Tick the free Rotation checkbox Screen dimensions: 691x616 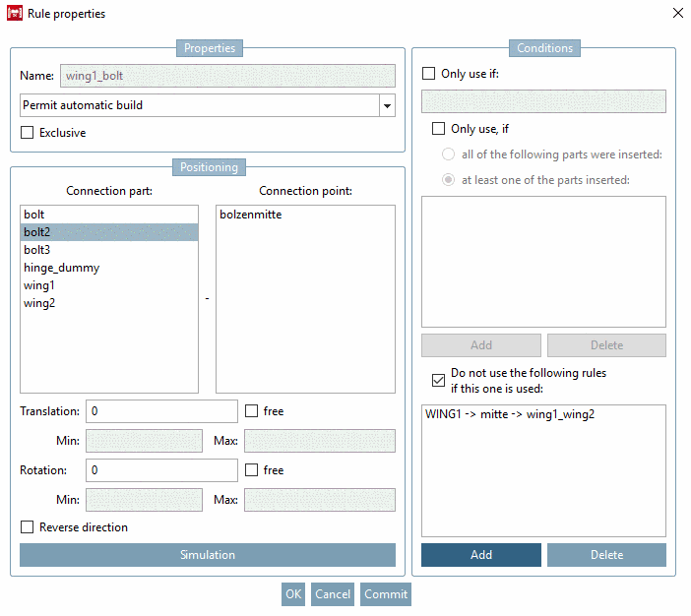[x=252, y=470]
